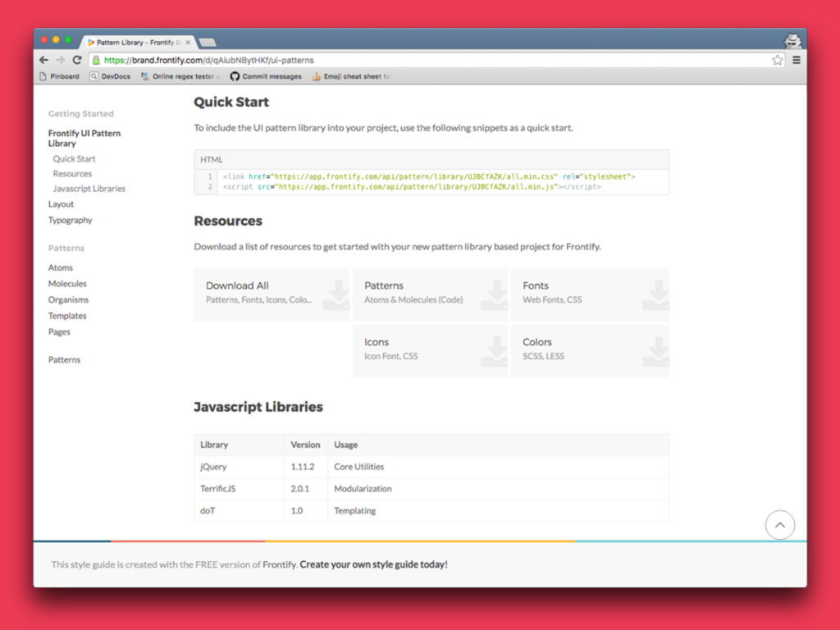Image resolution: width=840 pixels, height=630 pixels.
Task: Click the Resources section heading
Action: tap(228, 221)
